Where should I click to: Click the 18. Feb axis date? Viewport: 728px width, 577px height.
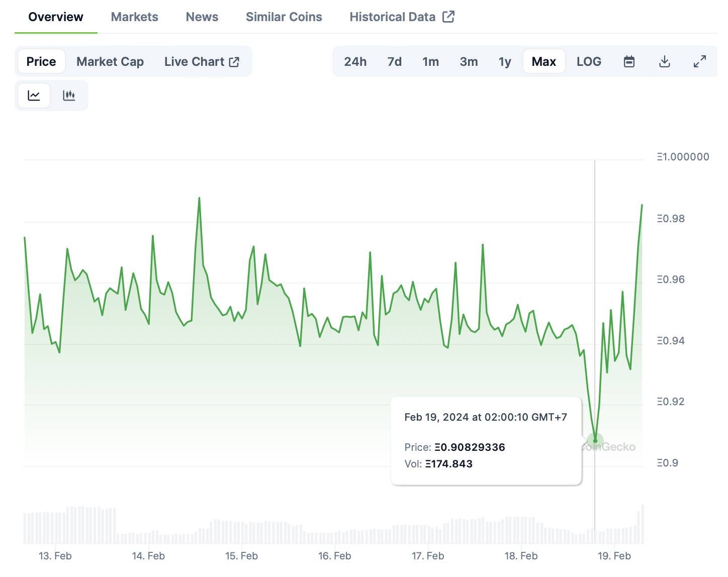coord(521,556)
